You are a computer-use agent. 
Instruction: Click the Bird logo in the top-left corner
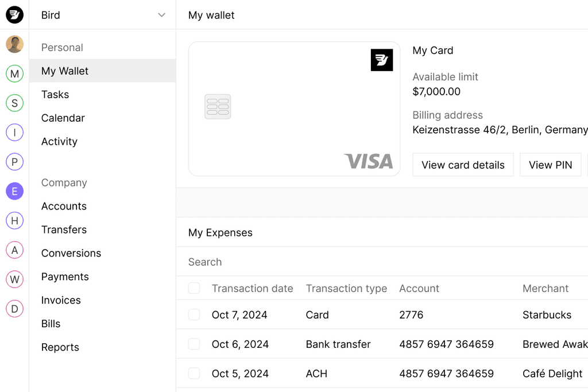pos(14,14)
